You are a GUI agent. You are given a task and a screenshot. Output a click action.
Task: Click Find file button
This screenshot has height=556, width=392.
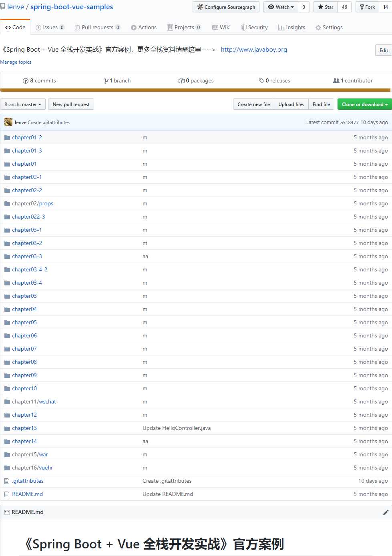coord(321,104)
